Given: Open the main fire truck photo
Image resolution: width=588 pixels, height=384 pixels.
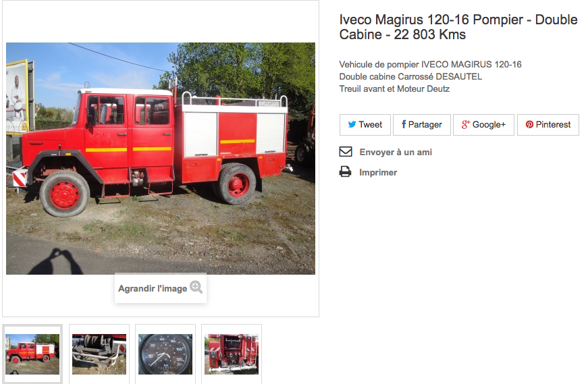Looking at the screenshot, I should tap(161, 158).
